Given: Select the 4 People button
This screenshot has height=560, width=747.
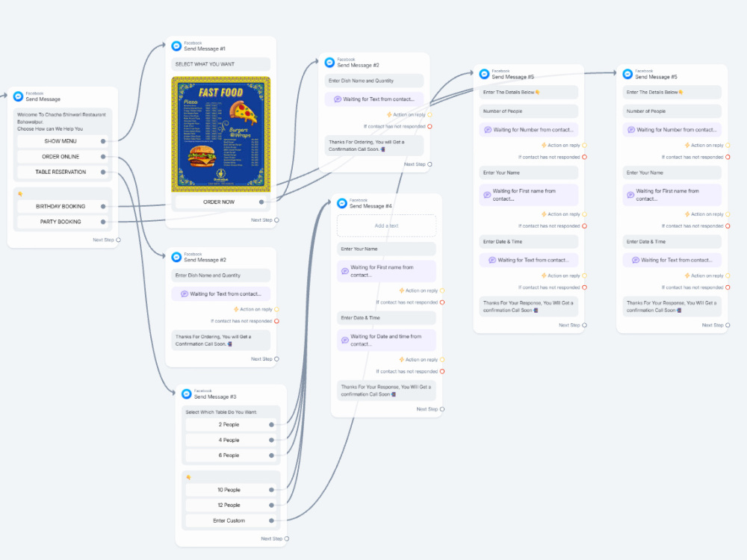Looking at the screenshot, I should pos(231,440).
